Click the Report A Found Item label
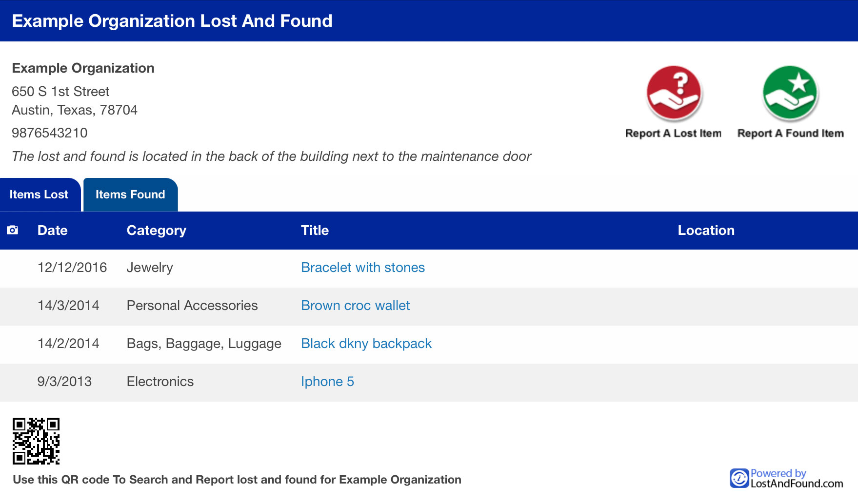This screenshot has width=858, height=504. coord(790,134)
